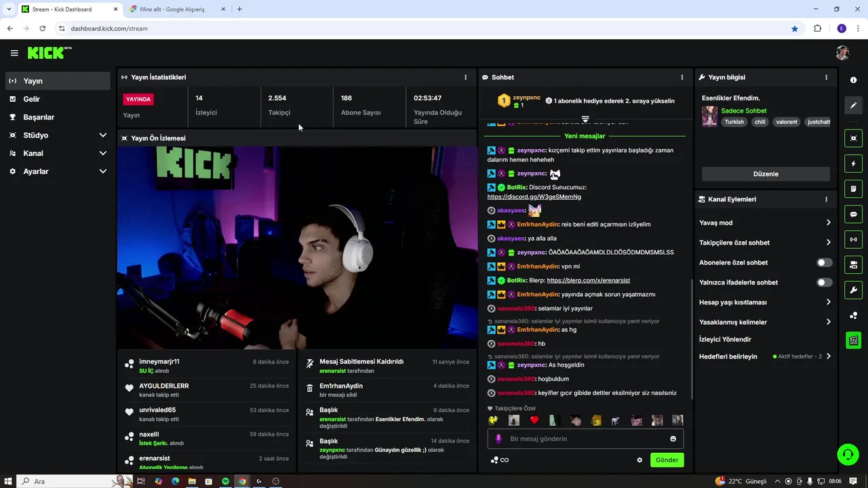The width and height of the screenshot is (868, 488).
Task: Toggle the lightning bolt widget icon in sidebar
Action: click(853, 163)
